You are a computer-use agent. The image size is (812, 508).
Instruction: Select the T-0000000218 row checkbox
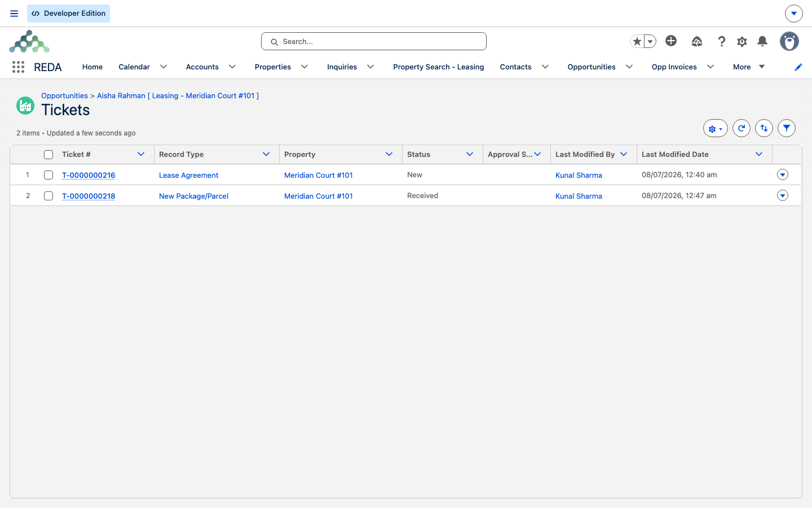coord(48,196)
